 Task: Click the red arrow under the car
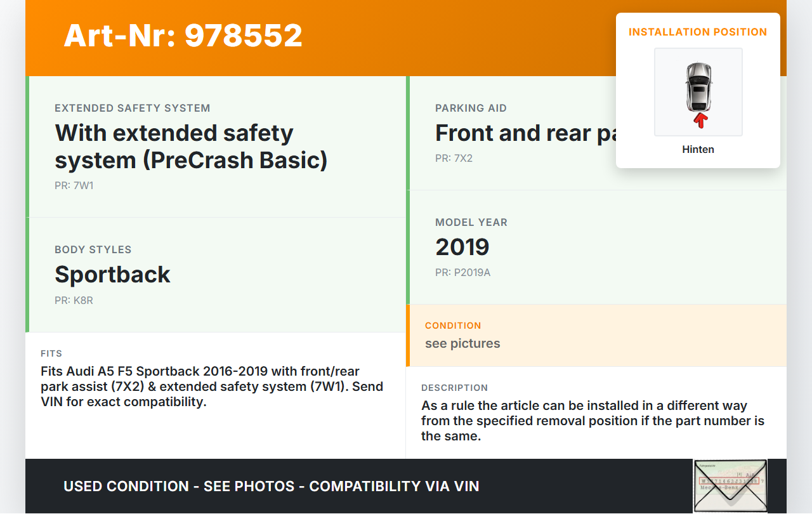tap(700, 120)
